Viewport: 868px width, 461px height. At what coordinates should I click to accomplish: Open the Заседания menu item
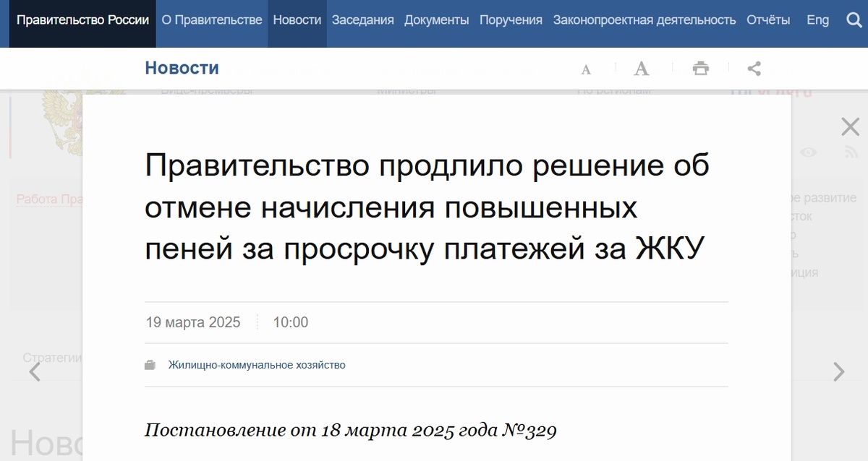point(362,20)
